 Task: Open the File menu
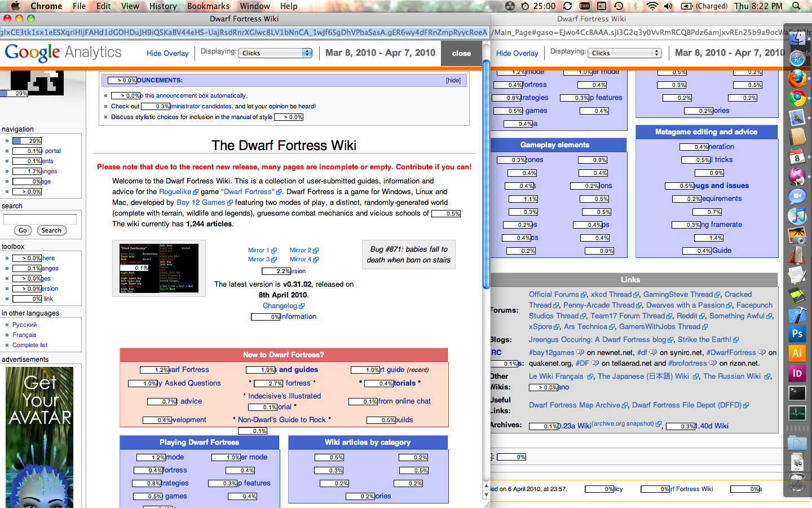[x=80, y=6]
